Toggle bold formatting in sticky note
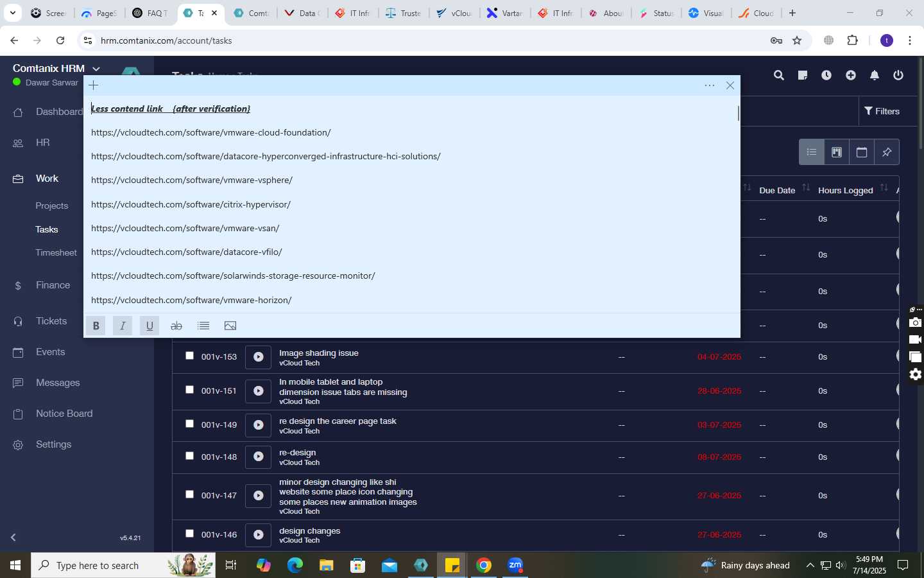This screenshot has width=924, height=578. tap(96, 326)
